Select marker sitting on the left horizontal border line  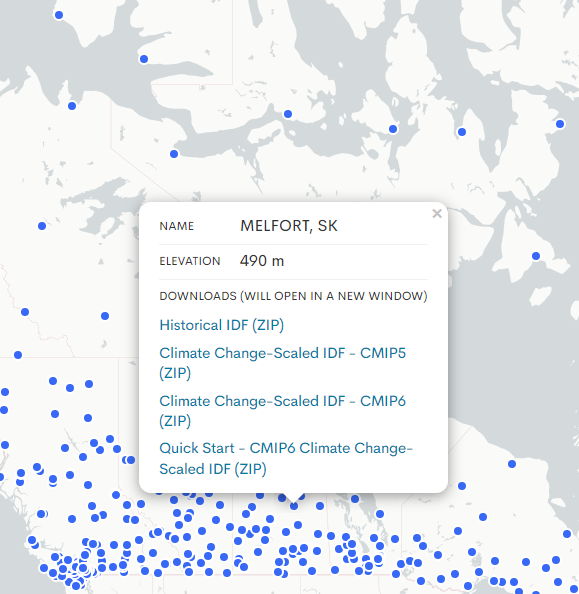pyautogui.click(x=18, y=355)
